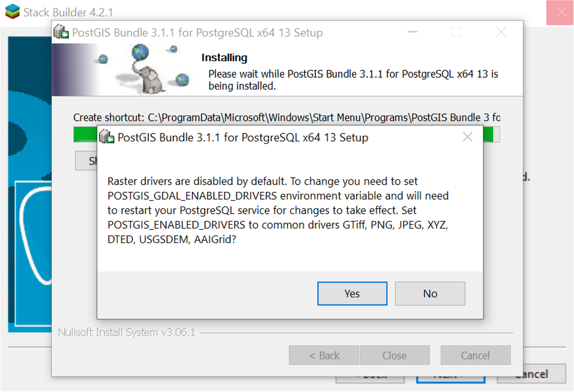Screen dimensions: 574x392
Task: Click the partially hidden Show details button
Action: click(86, 161)
